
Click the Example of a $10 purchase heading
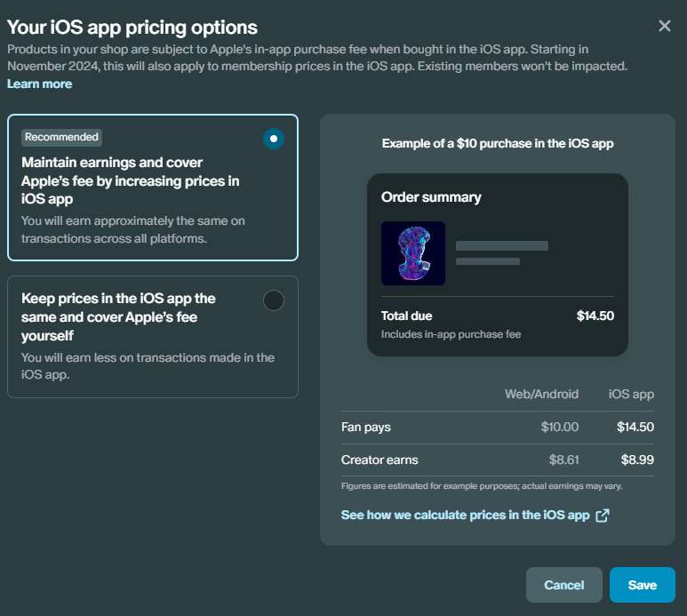(x=498, y=143)
